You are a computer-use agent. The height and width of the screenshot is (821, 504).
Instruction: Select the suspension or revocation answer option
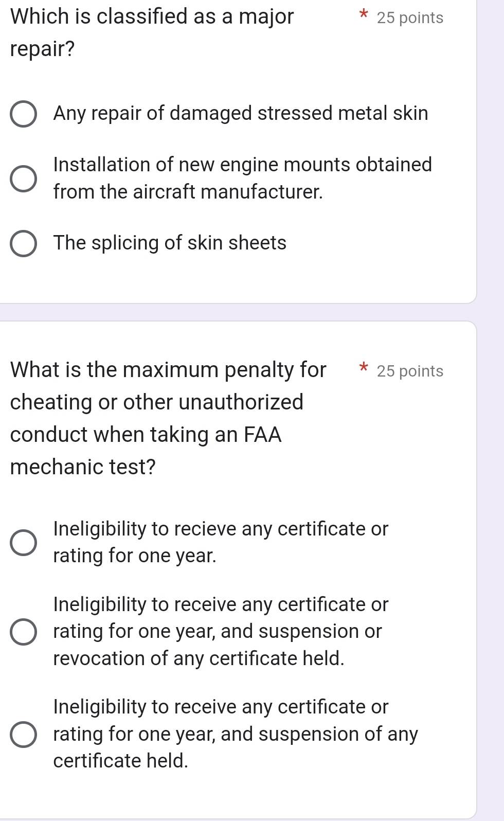[x=23, y=631]
